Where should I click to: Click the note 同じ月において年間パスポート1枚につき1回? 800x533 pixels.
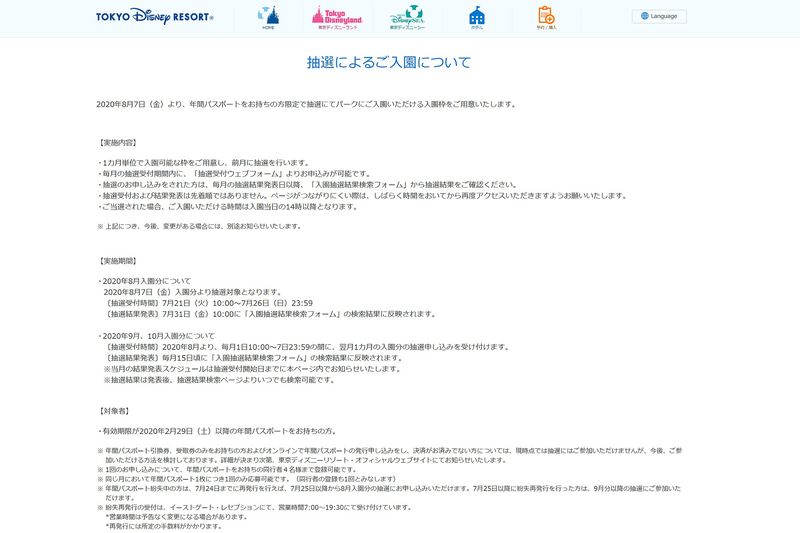pyautogui.click(x=247, y=479)
